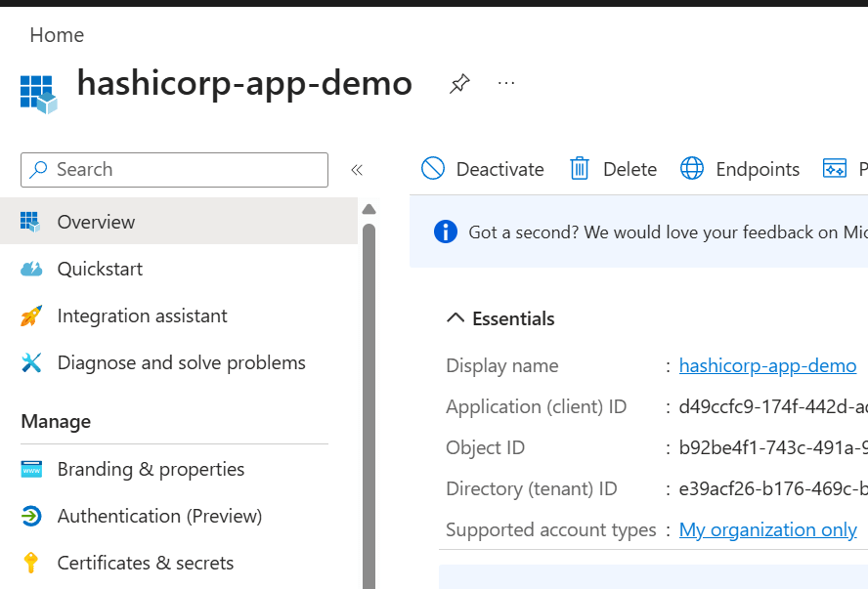Click the Home breadcrumb link
The height and width of the screenshot is (589, 868).
click(x=57, y=35)
